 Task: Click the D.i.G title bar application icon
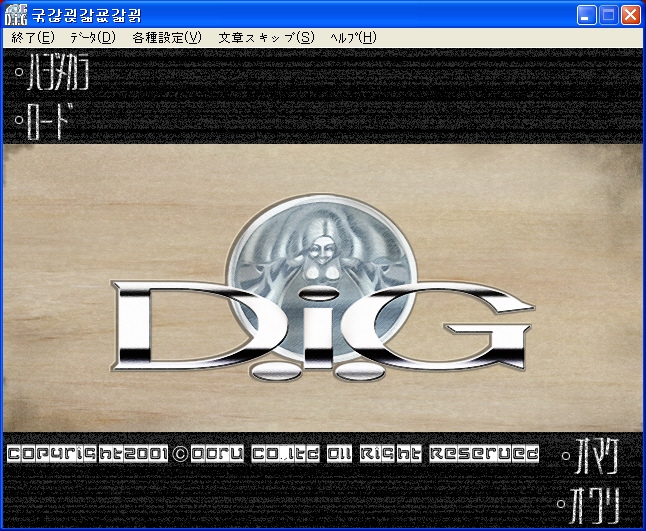pyautogui.click(x=16, y=15)
